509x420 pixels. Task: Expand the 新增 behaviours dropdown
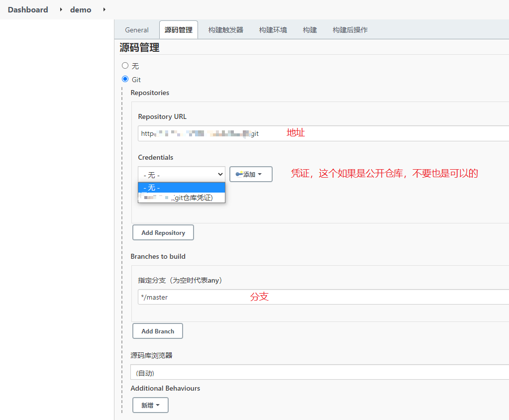(150, 405)
